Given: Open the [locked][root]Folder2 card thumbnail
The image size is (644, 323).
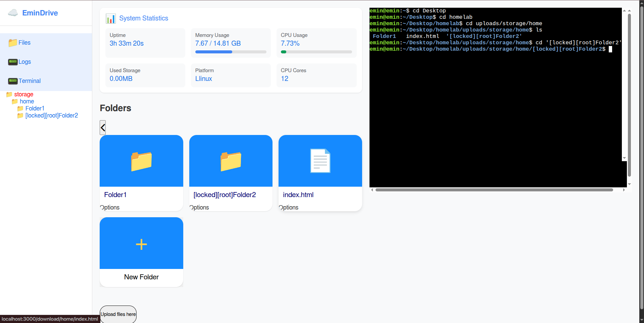Looking at the screenshot, I should pyautogui.click(x=231, y=161).
